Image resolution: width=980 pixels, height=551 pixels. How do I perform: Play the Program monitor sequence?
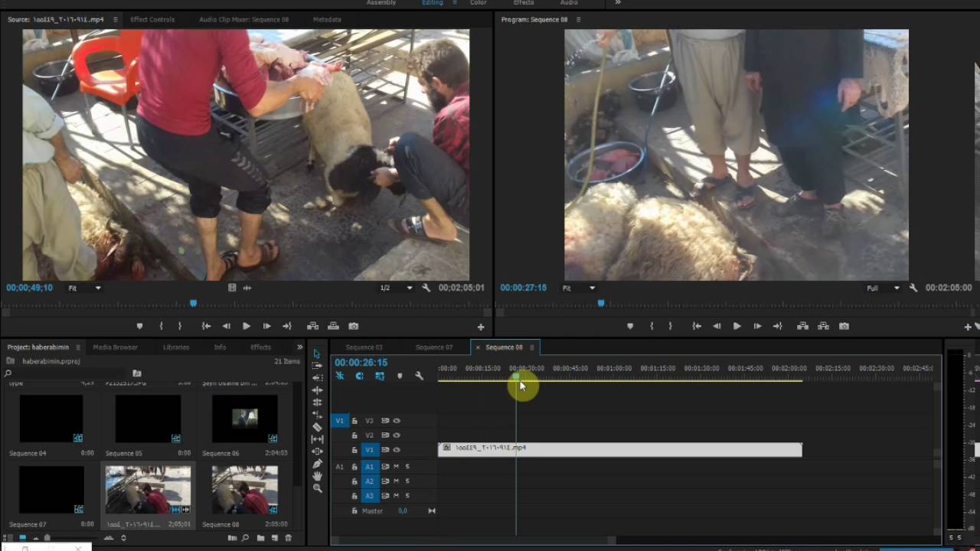tap(737, 326)
